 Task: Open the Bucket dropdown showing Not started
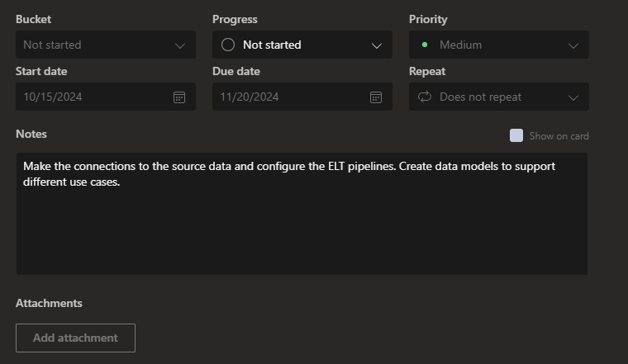106,45
